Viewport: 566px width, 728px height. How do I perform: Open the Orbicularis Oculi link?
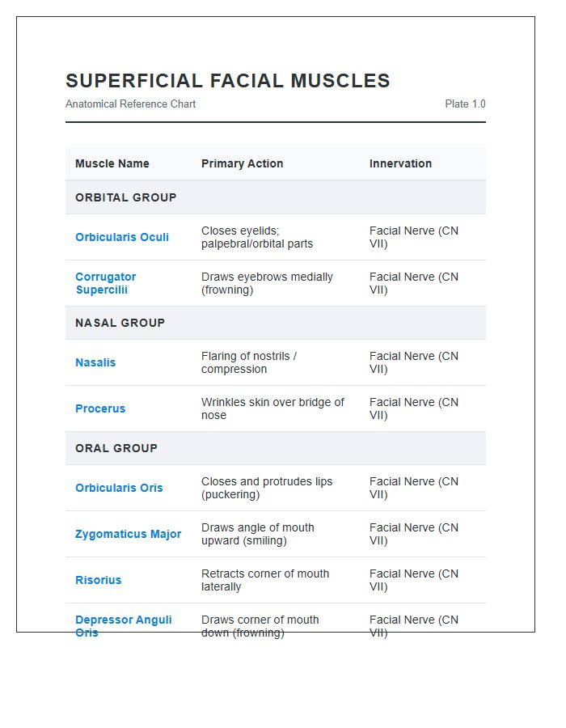(122, 237)
